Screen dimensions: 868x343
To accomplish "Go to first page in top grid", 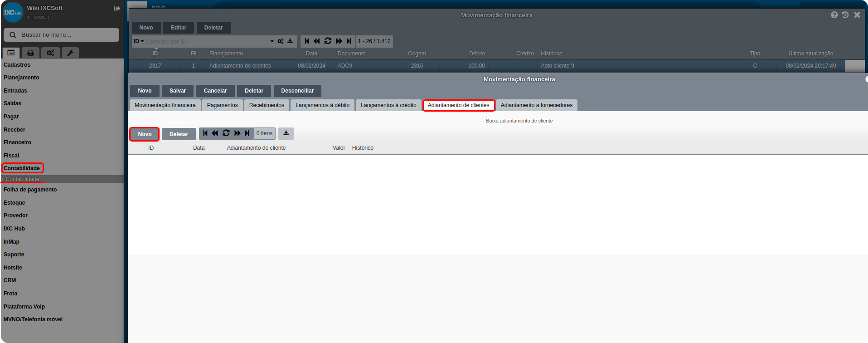I will [307, 41].
